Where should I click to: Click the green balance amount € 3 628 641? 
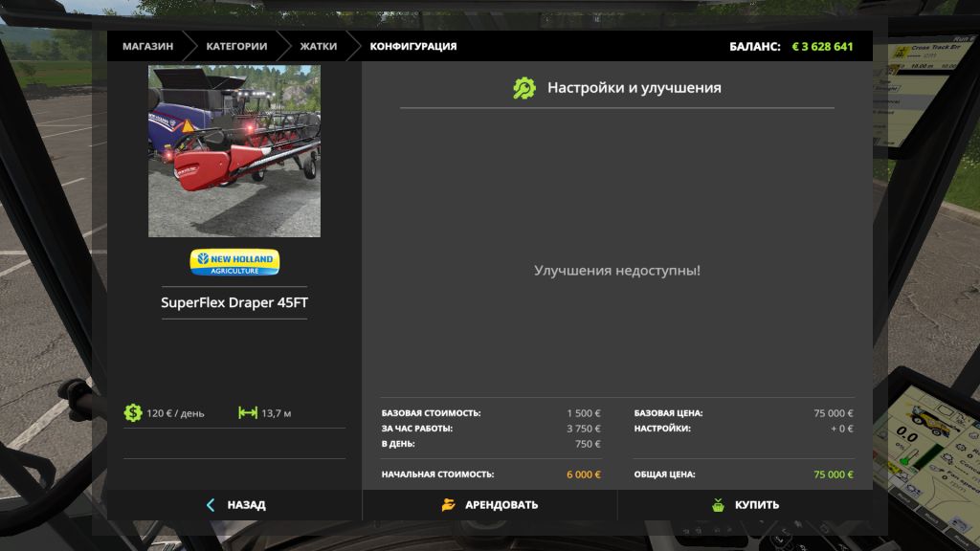pos(822,46)
